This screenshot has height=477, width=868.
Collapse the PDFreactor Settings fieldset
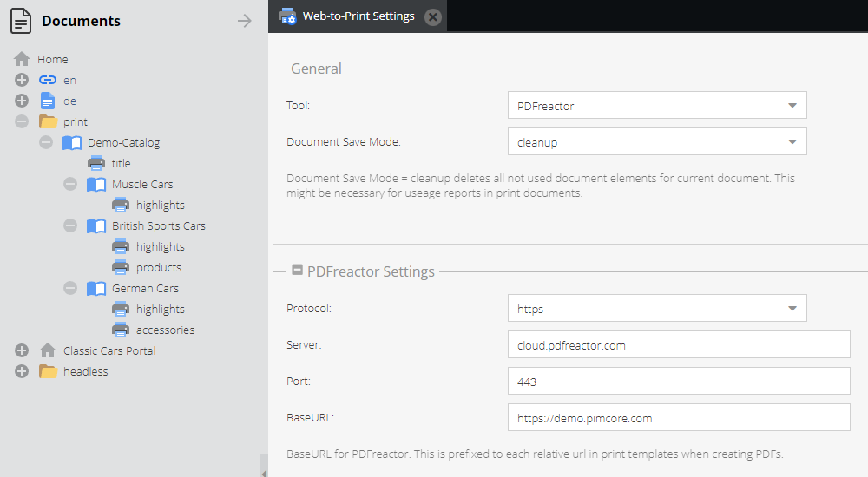coord(297,270)
